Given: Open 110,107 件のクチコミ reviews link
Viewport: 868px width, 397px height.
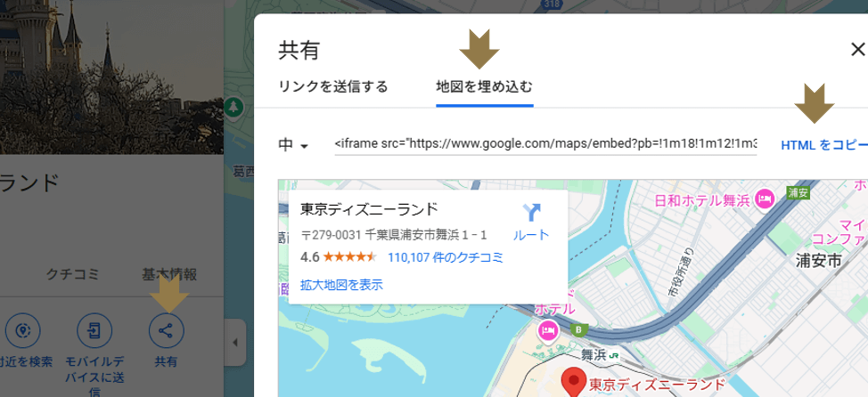Looking at the screenshot, I should (x=446, y=257).
